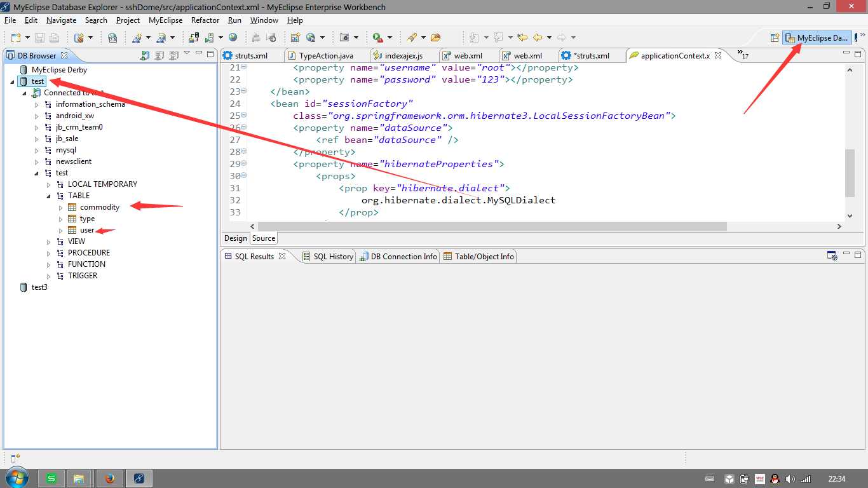868x488 pixels.
Task: Click the editor horizontal scrollbar thumb
Action: click(x=492, y=226)
